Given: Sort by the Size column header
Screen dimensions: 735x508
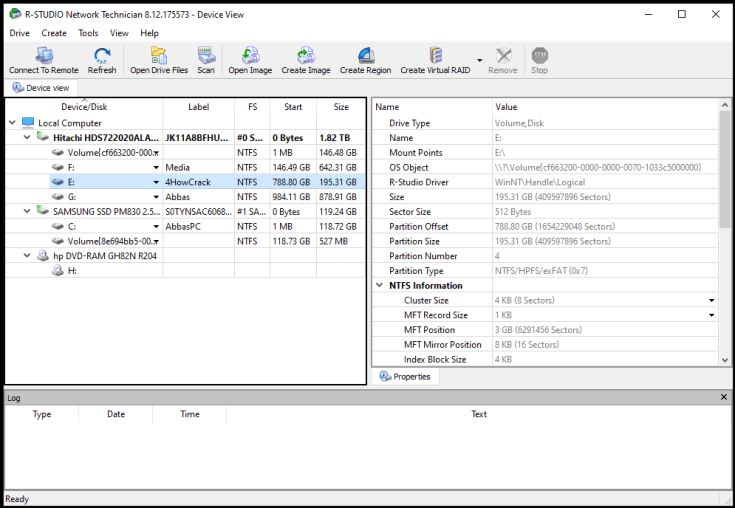Looking at the screenshot, I should pyautogui.click(x=341, y=107).
